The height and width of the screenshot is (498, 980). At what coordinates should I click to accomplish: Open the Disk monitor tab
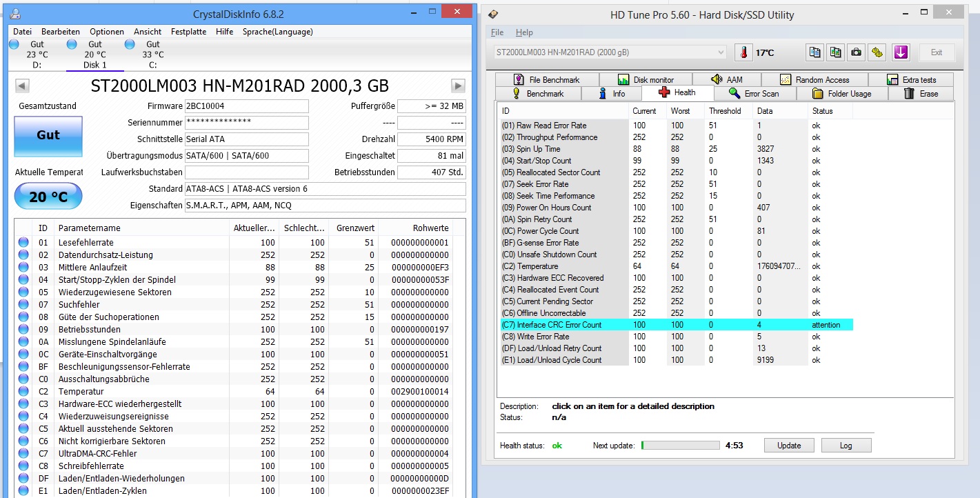coord(646,79)
